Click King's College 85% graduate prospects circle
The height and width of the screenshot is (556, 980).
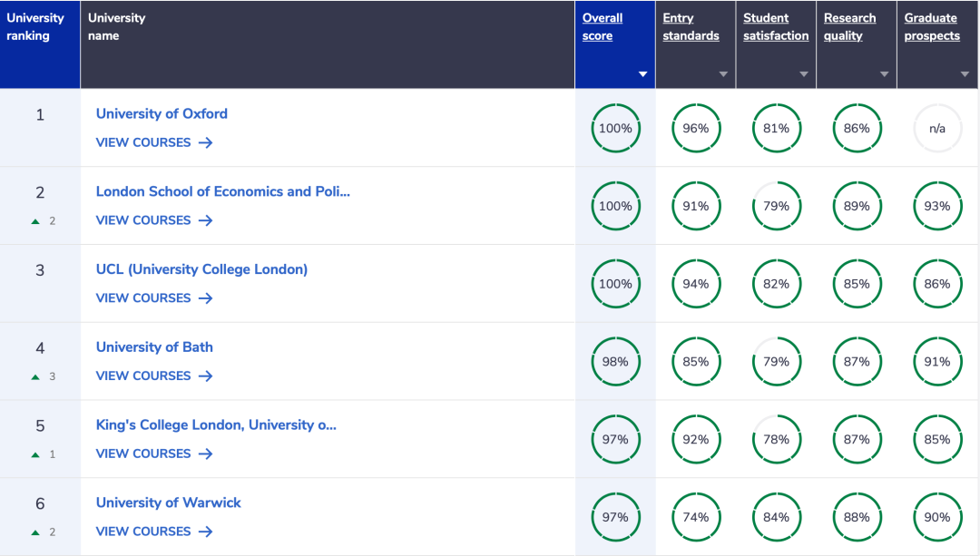(x=936, y=439)
